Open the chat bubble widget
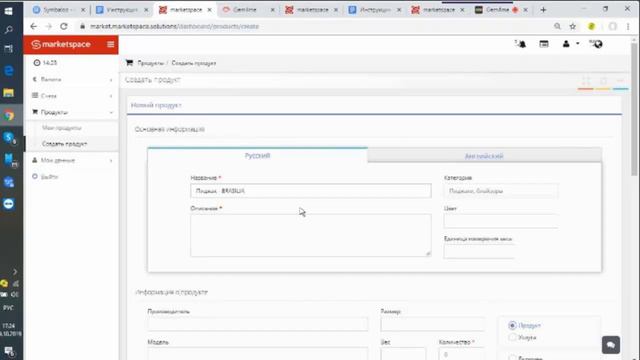640x360 pixels. click(x=611, y=345)
